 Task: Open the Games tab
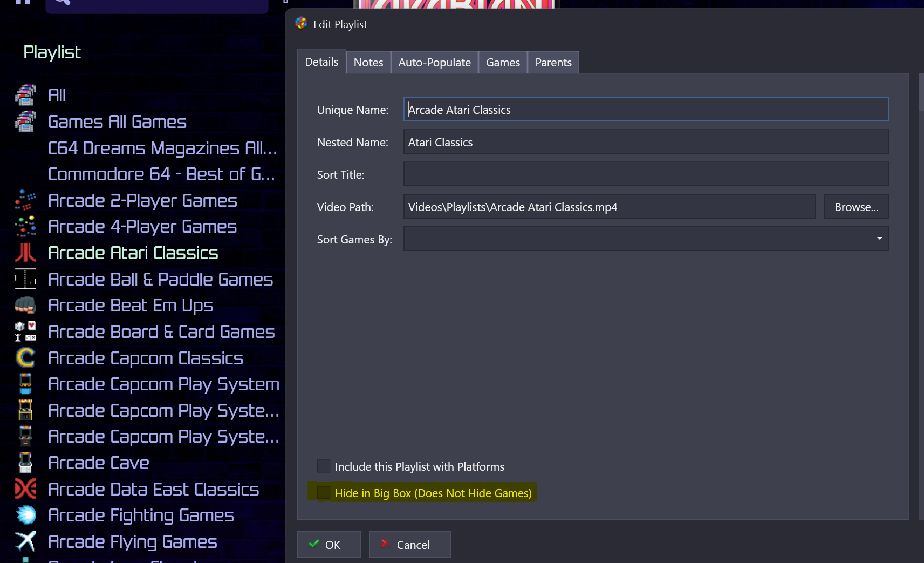click(503, 62)
